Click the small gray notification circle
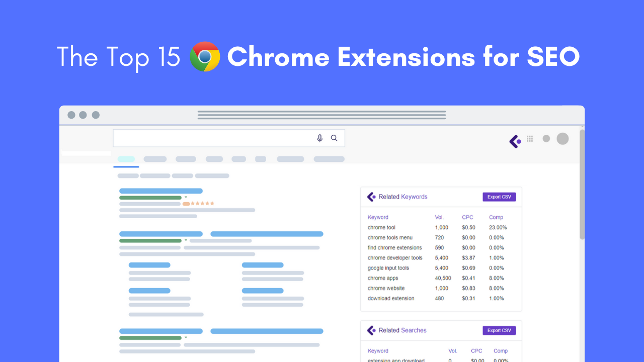Image resolution: width=644 pixels, height=362 pixels. (x=546, y=139)
